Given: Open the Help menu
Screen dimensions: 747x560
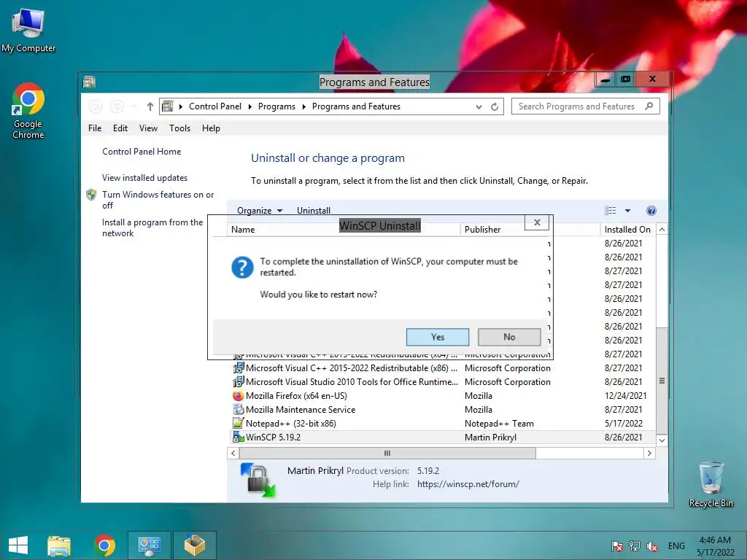Looking at the screenshot, I should tap(211, 128).
